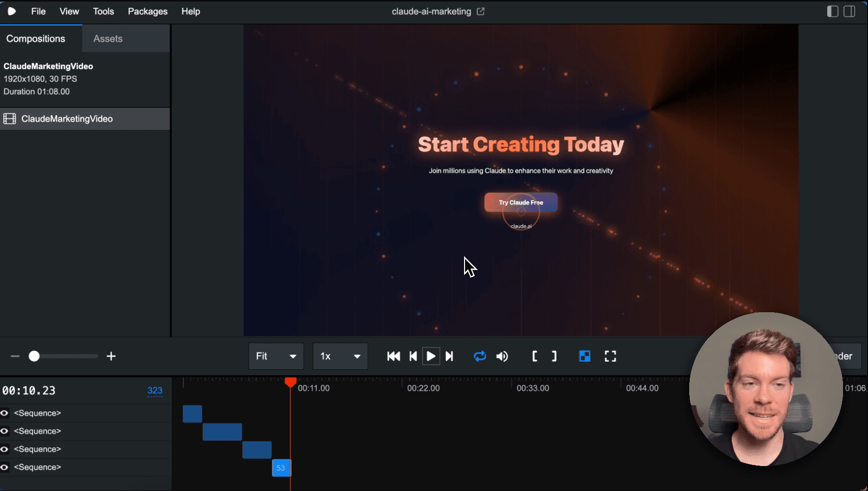868x491 pixels.
Task: Set in point with left bracket
Action: coord(534,356)
